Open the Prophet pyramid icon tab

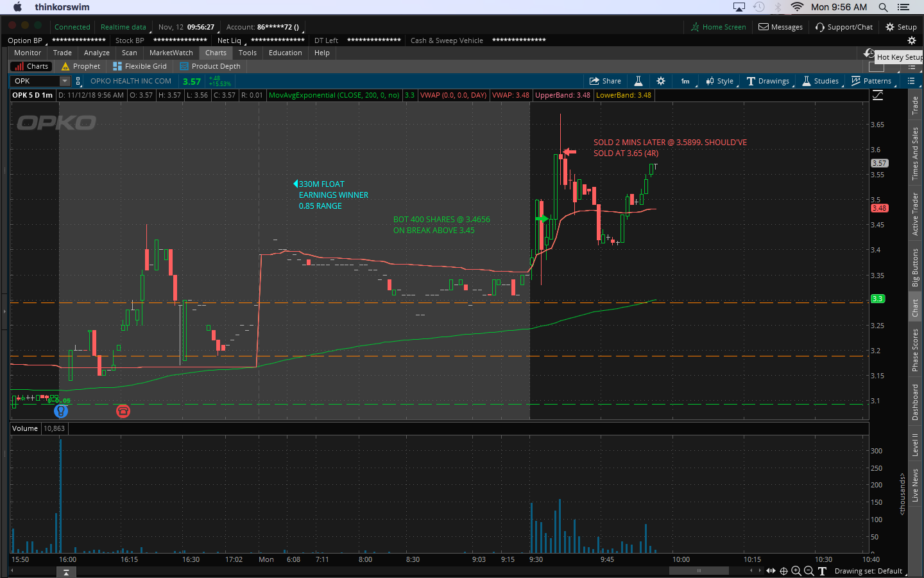pos(65,66)
